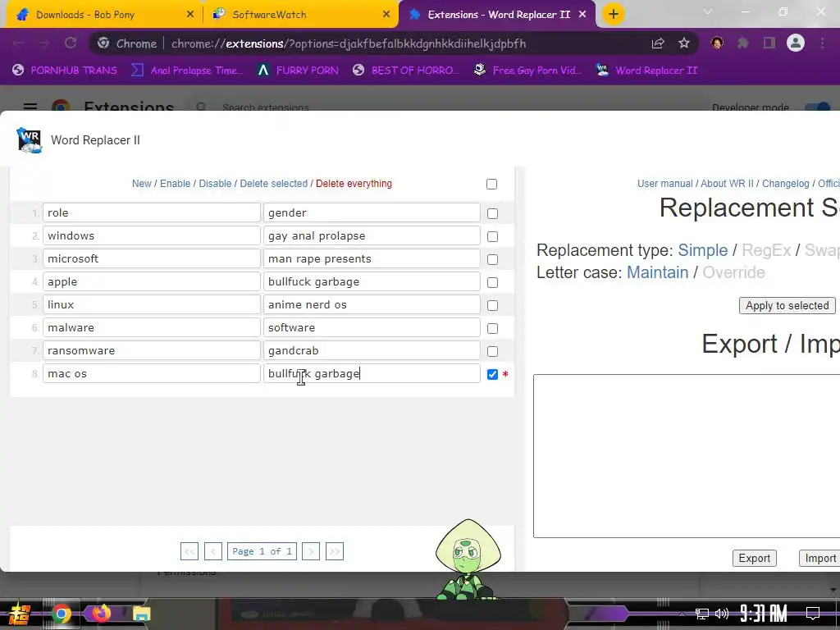The image size is (840, 630).
Task: Check the box for the role rule
Action: tap(492, 214)
